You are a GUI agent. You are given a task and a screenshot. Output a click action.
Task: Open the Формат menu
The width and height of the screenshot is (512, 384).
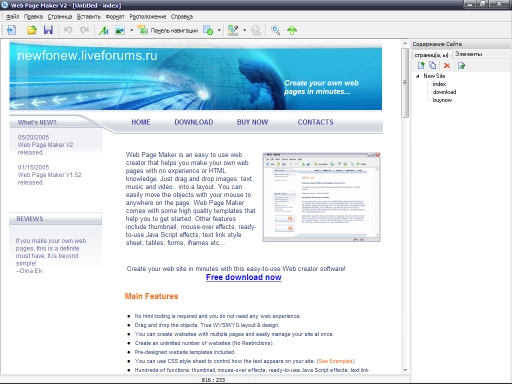point(115,16)
